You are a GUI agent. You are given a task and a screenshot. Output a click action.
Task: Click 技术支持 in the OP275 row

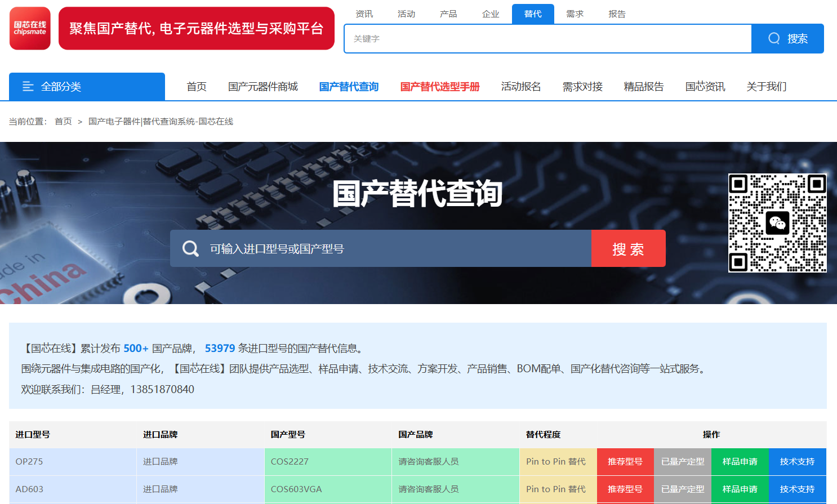coord(798,462)
